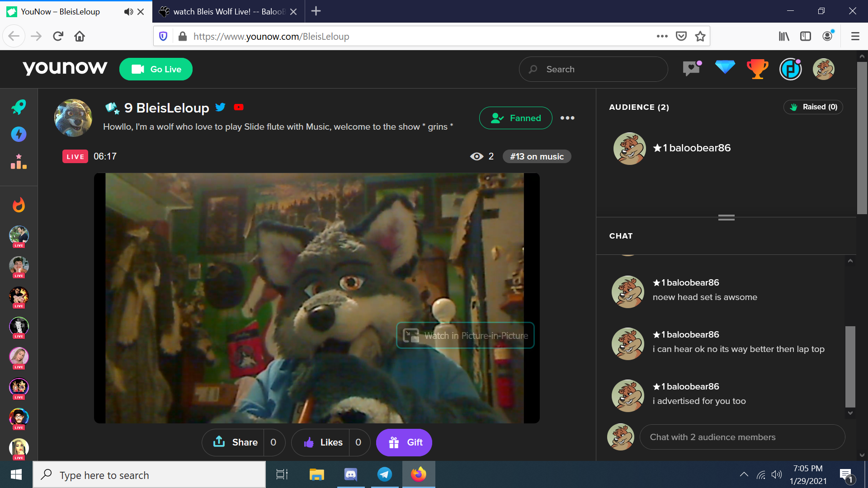
Task: Save page to Pocket
Action: [681, 36]
